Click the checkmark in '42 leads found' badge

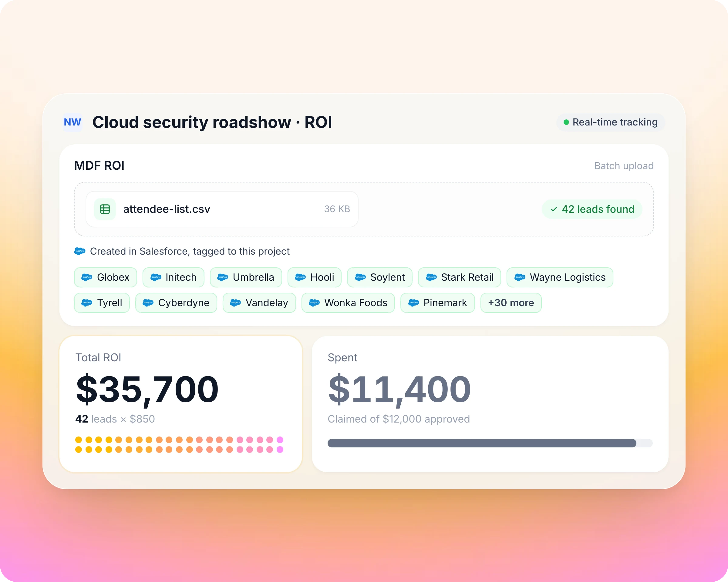point(554,209)
